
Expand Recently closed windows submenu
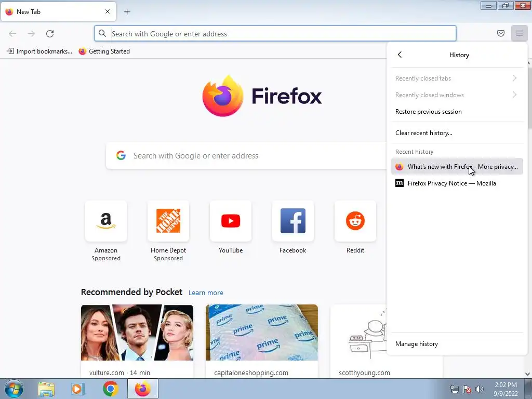(457, 95)
